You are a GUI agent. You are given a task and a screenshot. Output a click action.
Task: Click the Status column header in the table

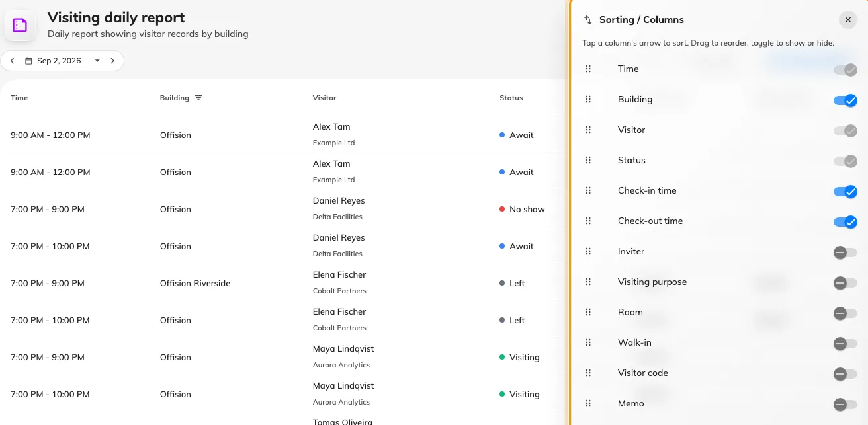(511, 98)
